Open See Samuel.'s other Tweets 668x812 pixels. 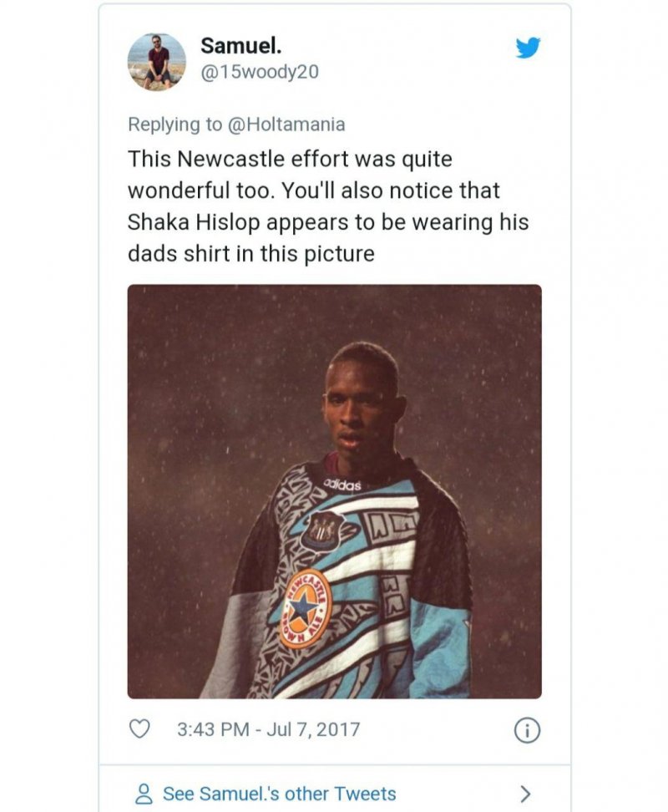click(279, 794)
